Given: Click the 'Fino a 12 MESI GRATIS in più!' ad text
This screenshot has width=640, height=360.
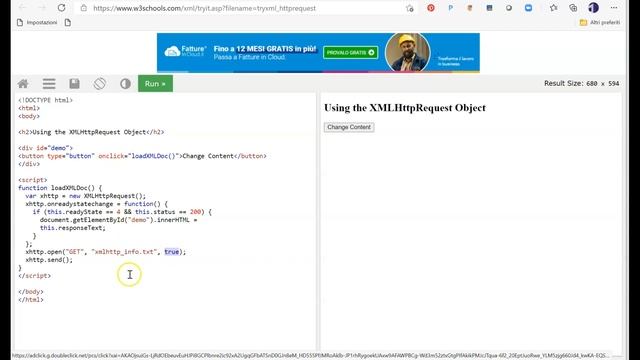Looking at the screenshot, I should tap(265, 49).
